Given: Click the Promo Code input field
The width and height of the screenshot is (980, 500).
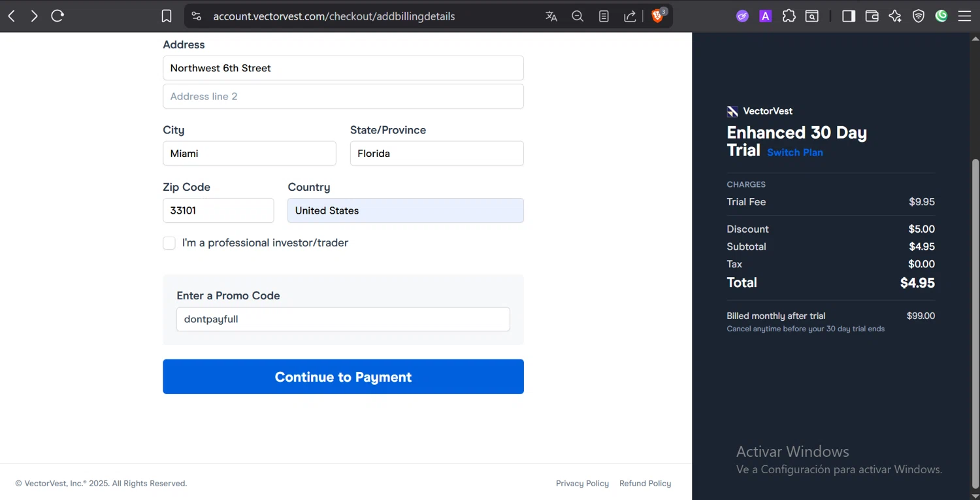Looking at the screenshot, I should coord(343,320).
